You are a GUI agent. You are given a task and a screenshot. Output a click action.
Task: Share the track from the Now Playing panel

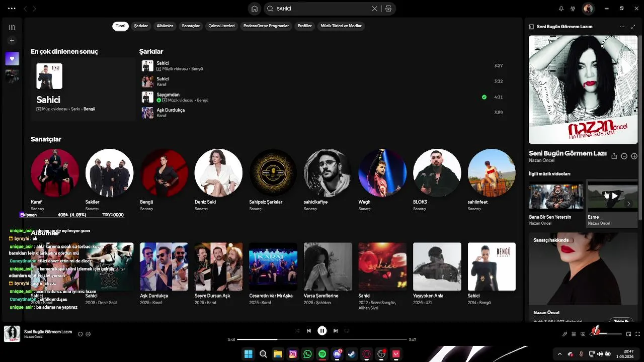[614, 156]
